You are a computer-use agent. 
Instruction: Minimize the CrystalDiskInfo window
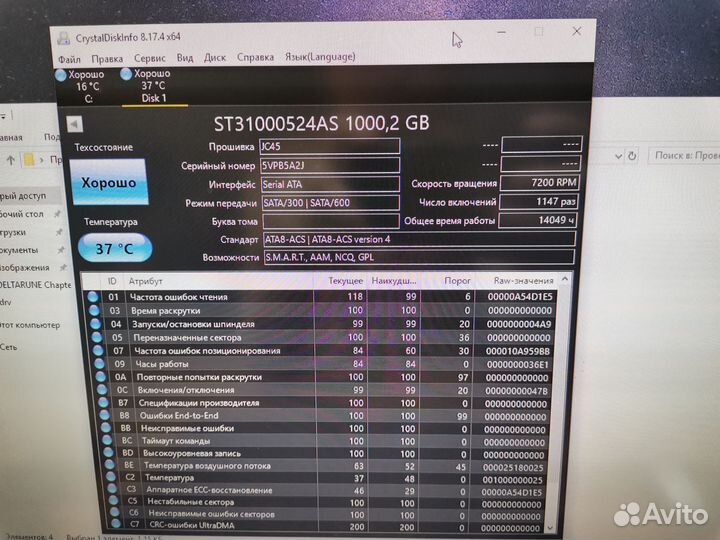(x=501, y=33)
